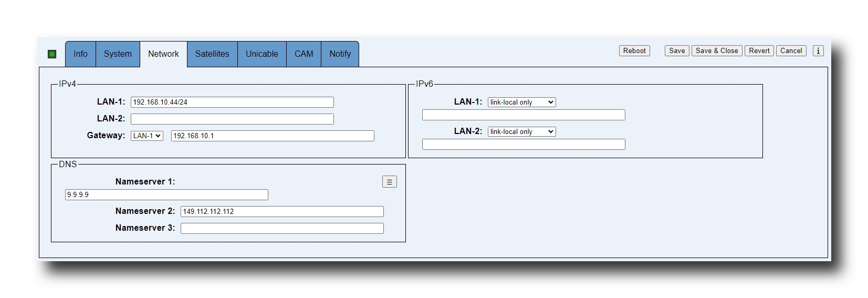Click the DNS list menu icon button
The width and height of the screenshot is (868, 298).
pyautogui.click(x=390, y=182)
